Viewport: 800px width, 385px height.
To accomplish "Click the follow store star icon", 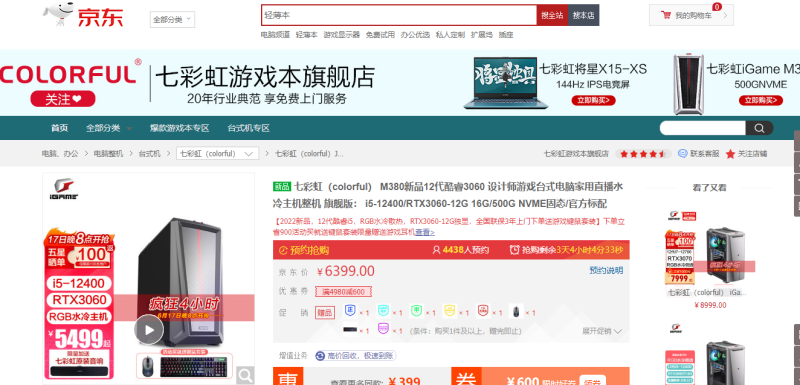I will click(730, 153).
